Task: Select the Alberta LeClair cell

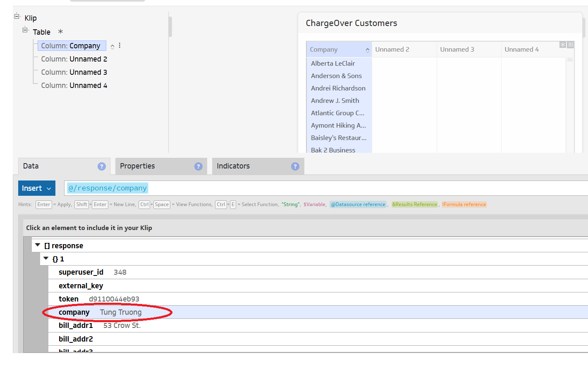Action: click(x=339, y=64)
